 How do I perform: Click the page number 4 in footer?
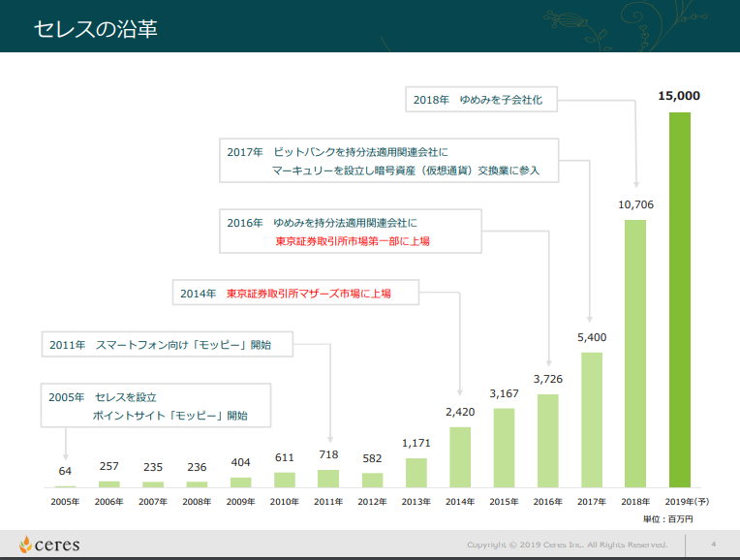pyautogui.click(x=714, y=544)
